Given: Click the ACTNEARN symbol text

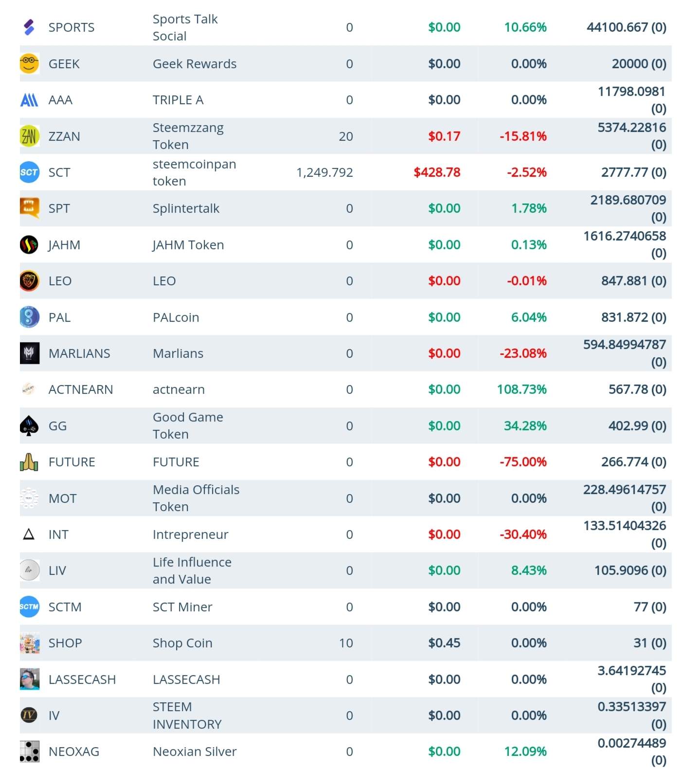Looking at the screenshot, I should tap(81, 389).
